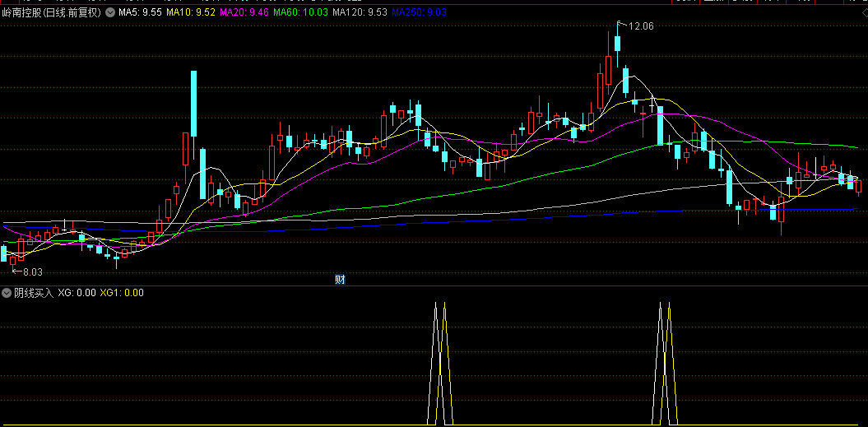Select the yellow MA10: 9.52 label
Image resolution: width=868 pixels, height=427 pixels.
pos(190,12)
